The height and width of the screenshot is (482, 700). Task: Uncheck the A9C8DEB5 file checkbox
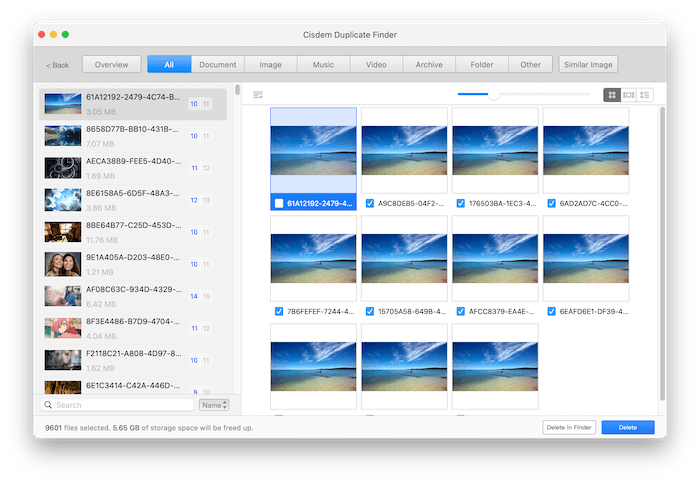[370, 203]
